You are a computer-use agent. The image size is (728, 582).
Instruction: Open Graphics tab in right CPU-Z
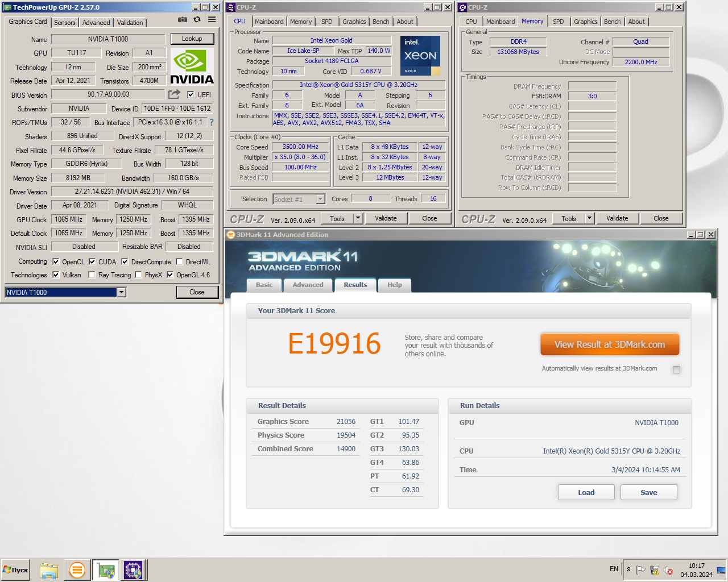coord(585,22)
